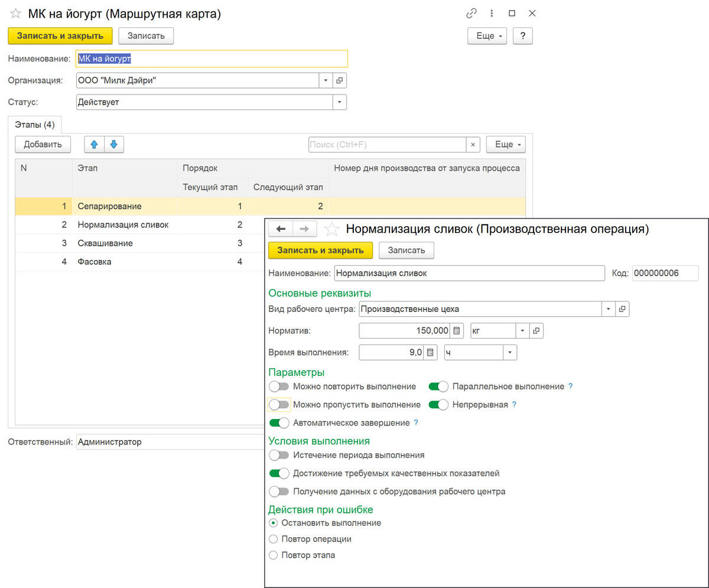Select Повтор этапа radio option
The height and width of the screenshot is (588, 709).
[x=273, y=555]
